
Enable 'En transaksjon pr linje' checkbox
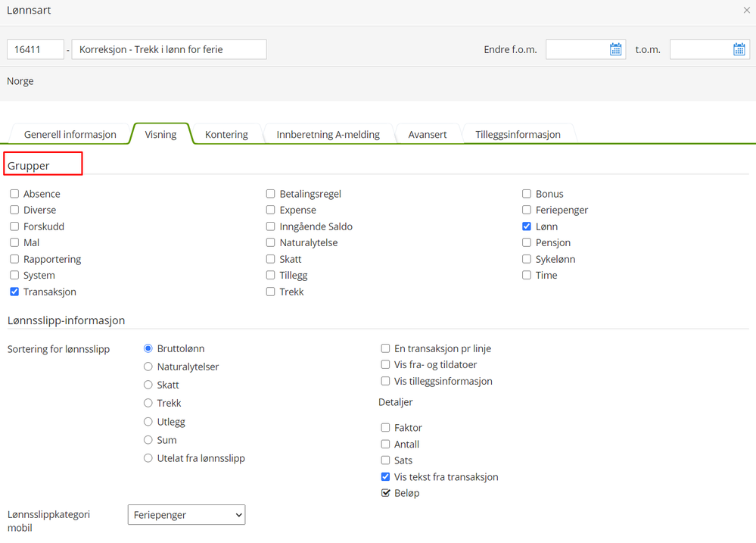point(385,348)
